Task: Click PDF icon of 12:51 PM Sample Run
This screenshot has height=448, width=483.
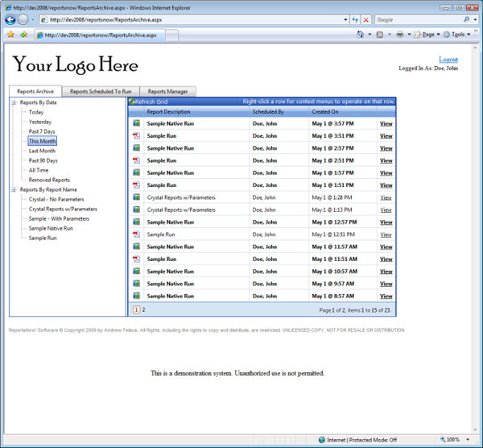Action: click(136, 234)
